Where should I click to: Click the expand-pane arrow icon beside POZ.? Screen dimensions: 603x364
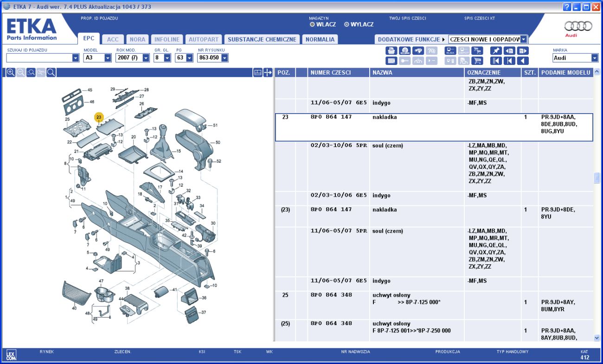click(268, 73)
